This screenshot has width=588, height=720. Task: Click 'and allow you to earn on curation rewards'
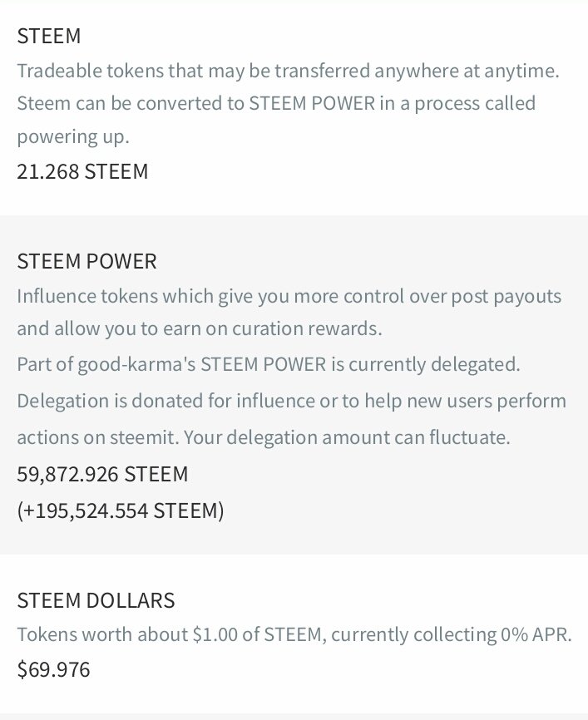200,328
